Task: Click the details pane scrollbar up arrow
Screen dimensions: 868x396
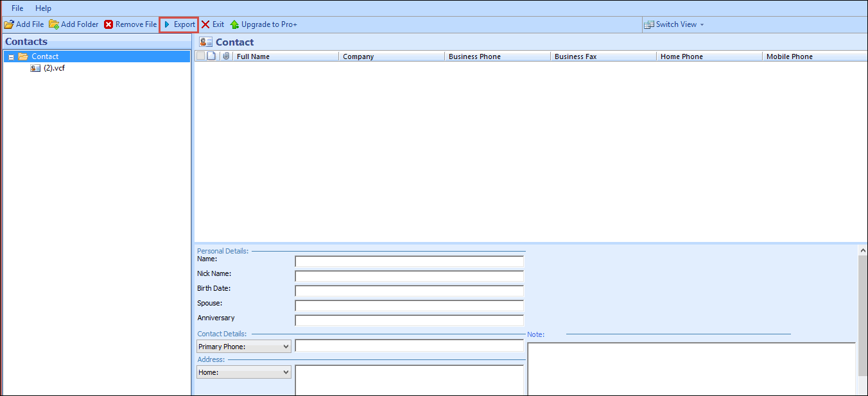Action: coord(863,250)
